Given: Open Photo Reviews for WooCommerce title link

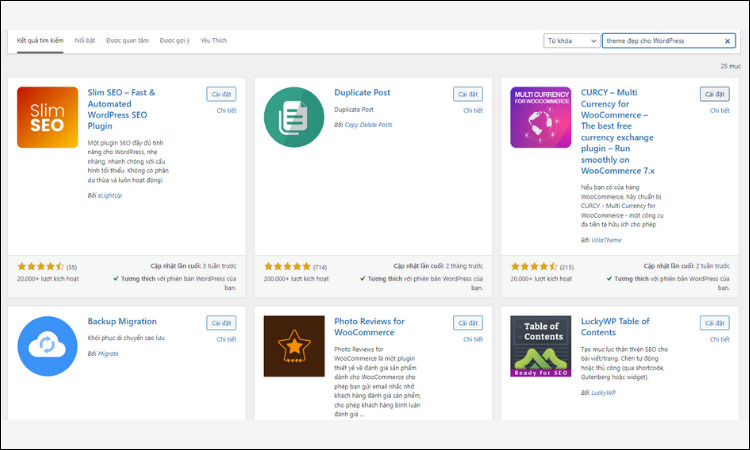Looking at the screenshot, I should click(x=369, y=327).
